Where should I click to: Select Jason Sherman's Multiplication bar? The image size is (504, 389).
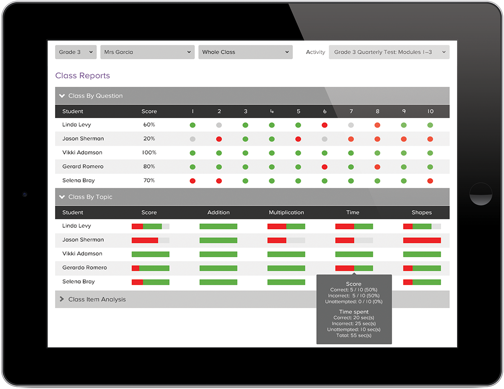coord(286,240)
